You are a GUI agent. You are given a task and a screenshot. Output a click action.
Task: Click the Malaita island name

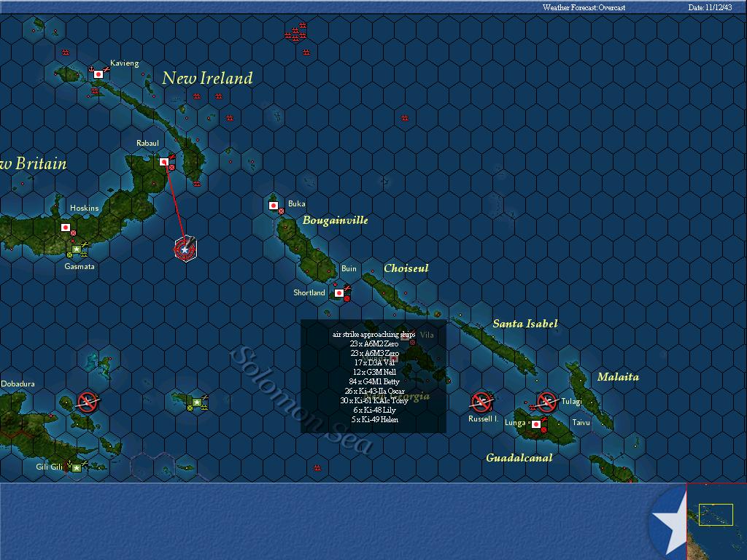[618, 377]
